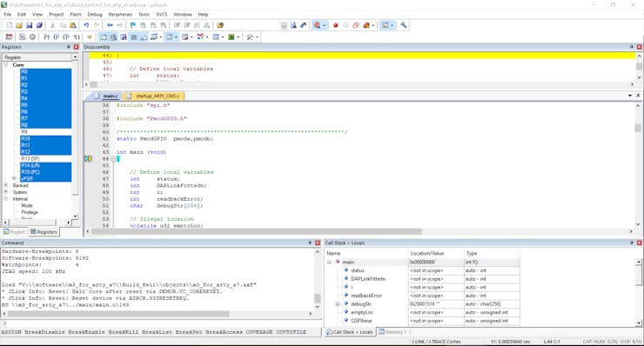Toggle the Registers Window toolbar button
Viewport: 644px width, 346px height.
click(133, 37)
